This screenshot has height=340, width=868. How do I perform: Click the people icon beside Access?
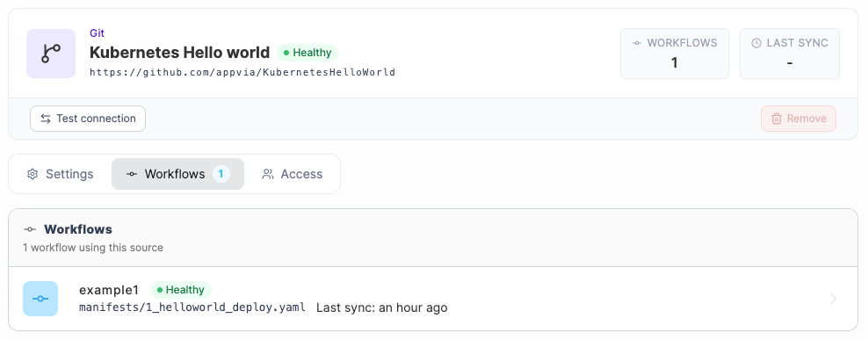coord(268,174)
